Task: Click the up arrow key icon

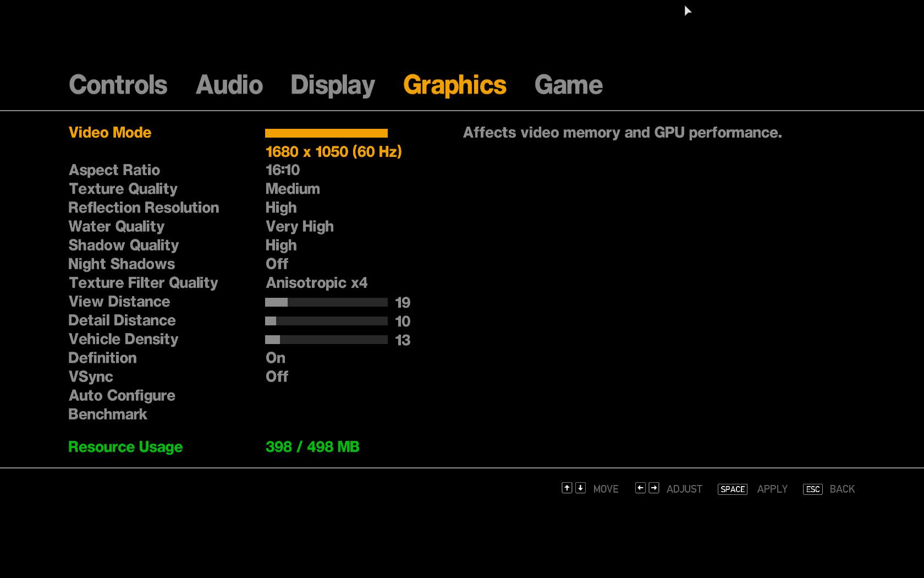Action: coord(566,488)
